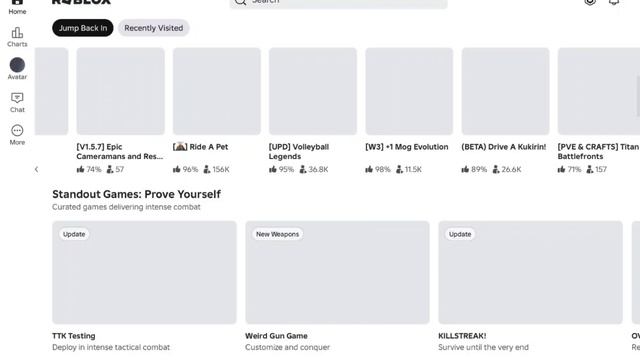640x360 pixels.
Task: Open the Robux icon in header
Action: coord(590,2)
